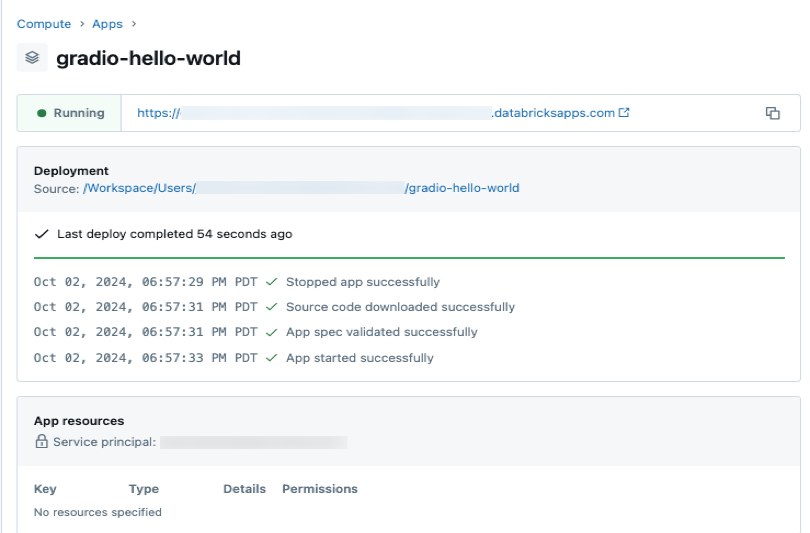810x533 pixels.
Task: Click the Running status badge
Action: tap(70, 113)
